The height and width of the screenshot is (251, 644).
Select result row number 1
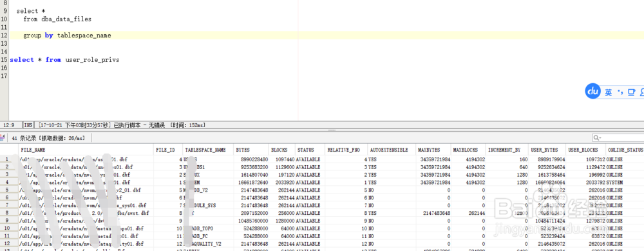[6, 159]
